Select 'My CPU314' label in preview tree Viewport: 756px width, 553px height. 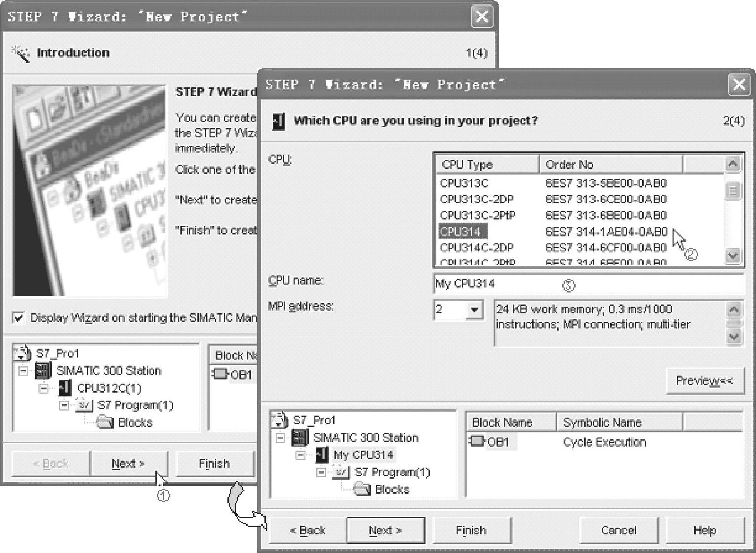coord(364,454)
